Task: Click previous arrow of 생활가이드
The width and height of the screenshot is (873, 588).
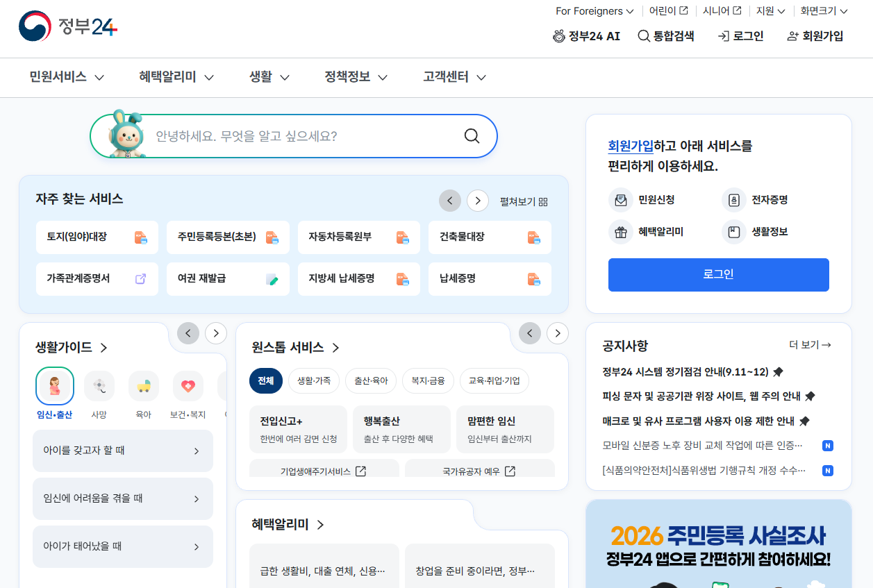Action: [x=188, y=333]
